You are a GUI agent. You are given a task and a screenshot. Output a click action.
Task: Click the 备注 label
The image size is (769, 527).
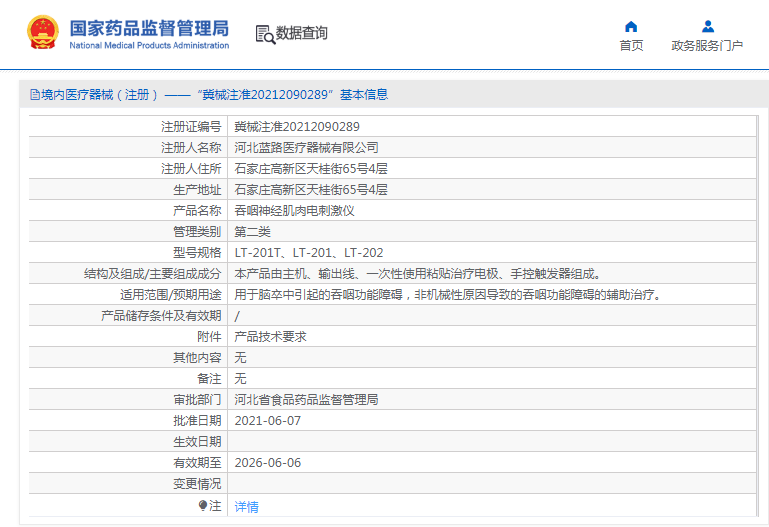pos(209,379)
